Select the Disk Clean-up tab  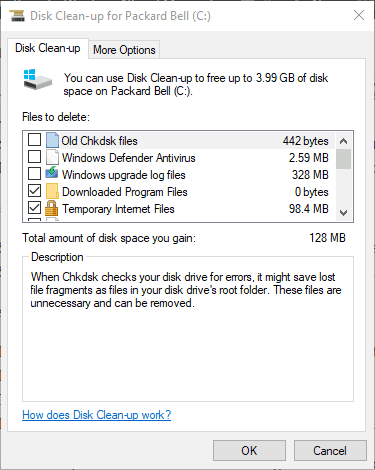pos(48,48)
